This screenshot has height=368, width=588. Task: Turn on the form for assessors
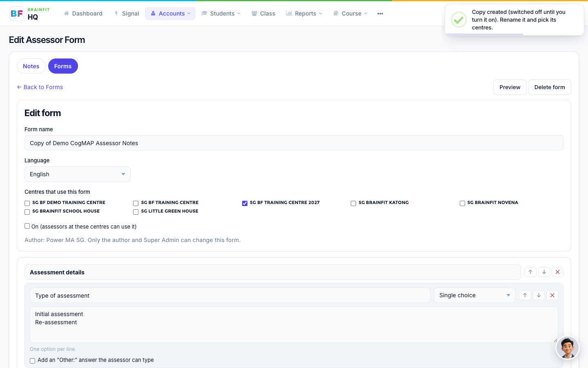27,226
